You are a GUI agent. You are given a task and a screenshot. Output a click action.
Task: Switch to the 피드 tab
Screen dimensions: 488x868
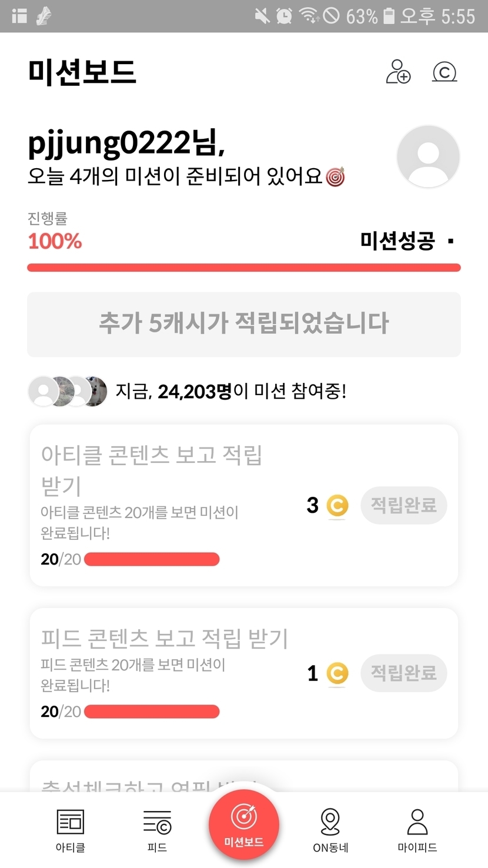click(x=157, y=830)
